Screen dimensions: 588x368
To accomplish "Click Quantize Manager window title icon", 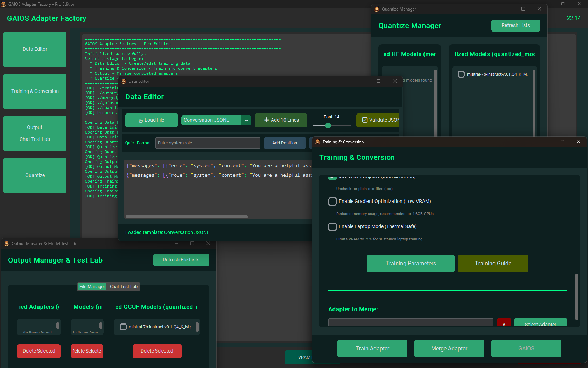I will pyautogui.click(x=377, y=9).
